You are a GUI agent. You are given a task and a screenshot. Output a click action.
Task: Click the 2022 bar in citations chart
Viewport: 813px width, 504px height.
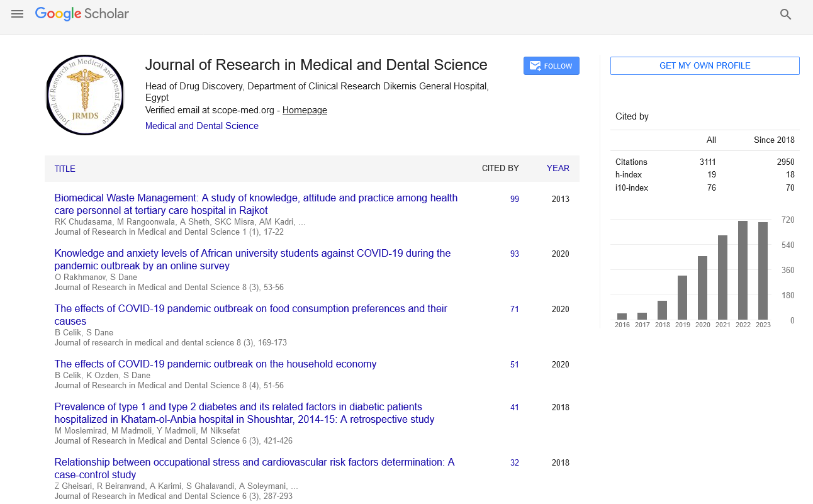(743, 271)
